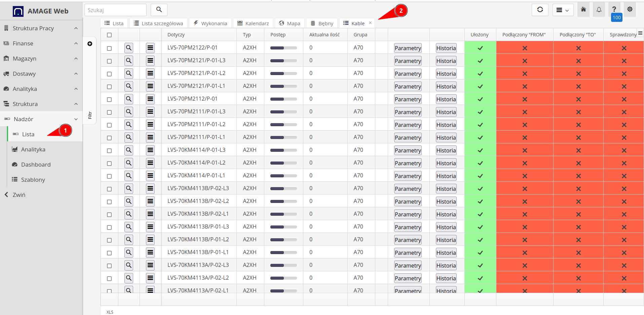Refresh the data with the reload icon
This screenshot has height=315, width=644.
tap(540, 10)
